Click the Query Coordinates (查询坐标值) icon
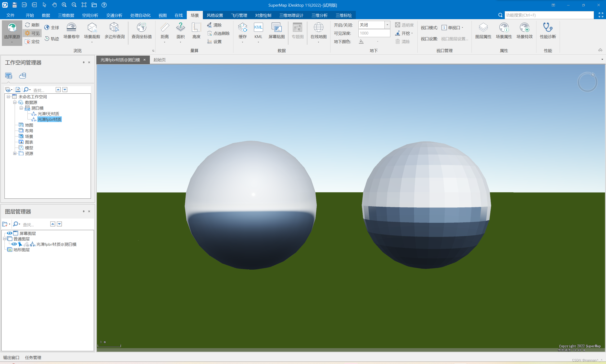Image resolution: width=606 pixels, height=364 pixels. pyautogui.click(x=141, y=28)
